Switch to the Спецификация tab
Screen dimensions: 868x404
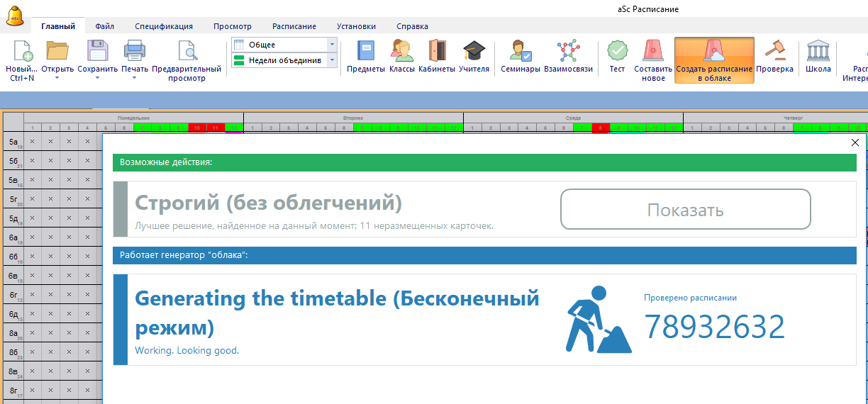(x=164, y=26)
